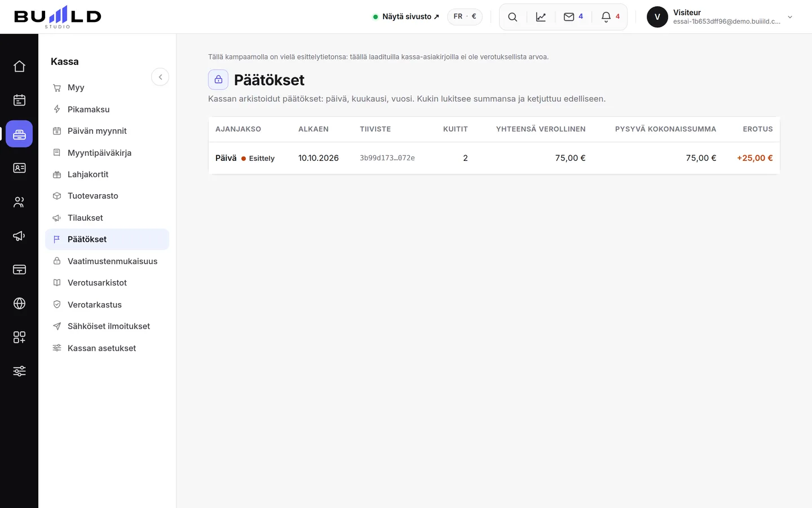812x508 pixels.
Task: Open the statistics chart icon in header
Action: (541, 17)
